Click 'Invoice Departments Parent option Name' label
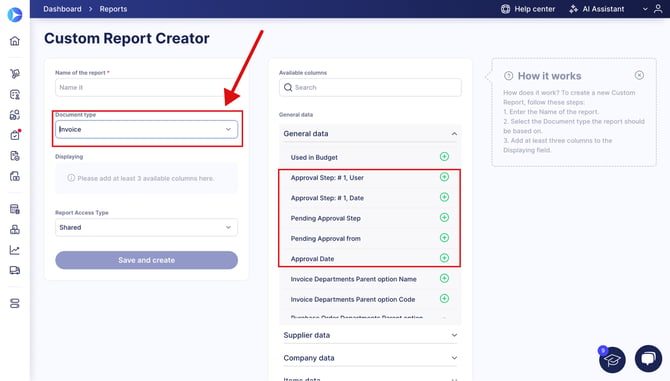Screen dimensions: 670x381 pos(353,279)
